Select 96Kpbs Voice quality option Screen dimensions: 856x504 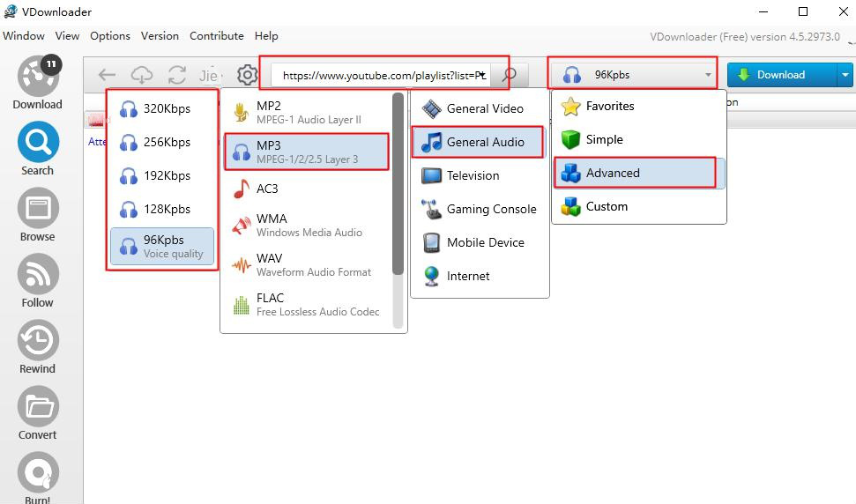(x=162, y=246)
